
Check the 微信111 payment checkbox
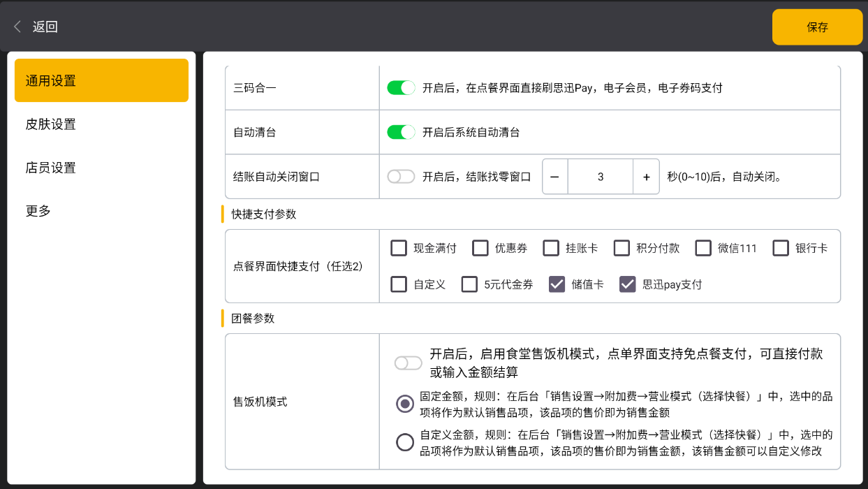[703, 248]
